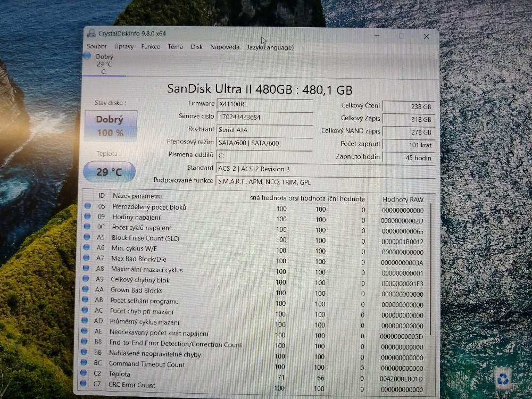Click the status orb for ID AC row

[85, 310]
